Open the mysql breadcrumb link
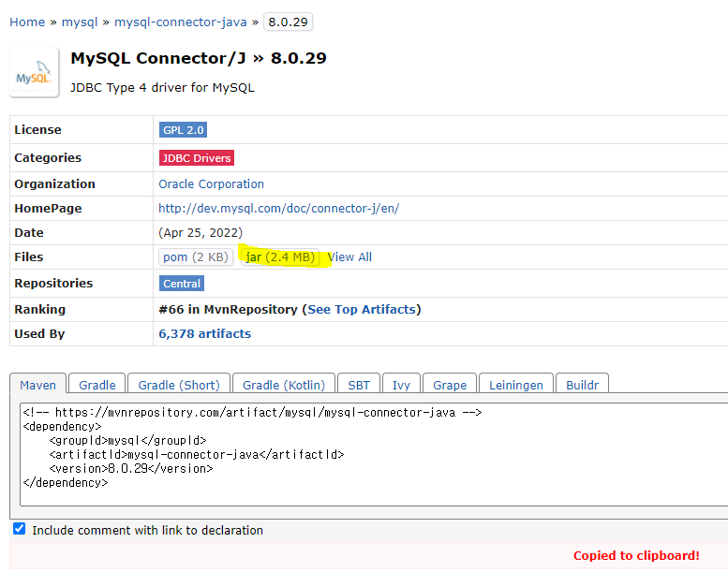 click(x=80, y=22)
